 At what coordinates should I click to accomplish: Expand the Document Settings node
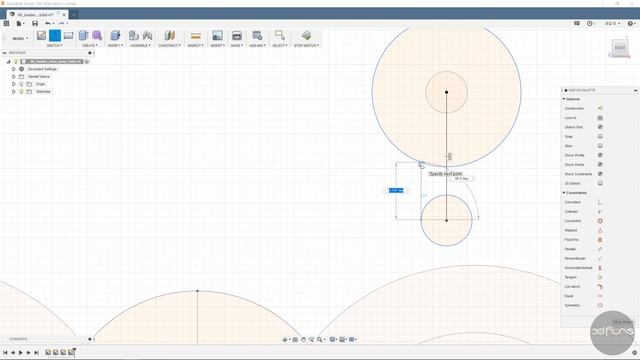click(13, 69)
